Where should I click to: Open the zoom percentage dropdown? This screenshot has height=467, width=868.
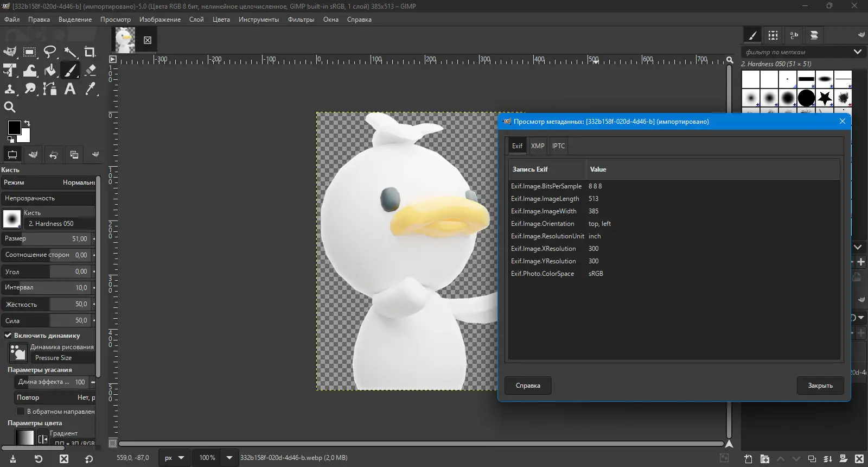[229, 458]
